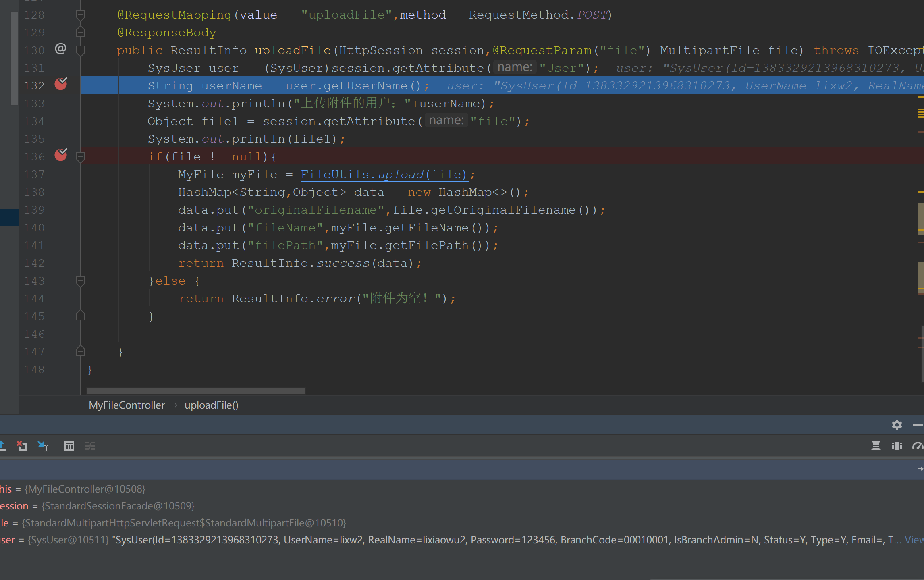
Task: Click the Threads layout icon in debugger
Action: pos(876,446)
